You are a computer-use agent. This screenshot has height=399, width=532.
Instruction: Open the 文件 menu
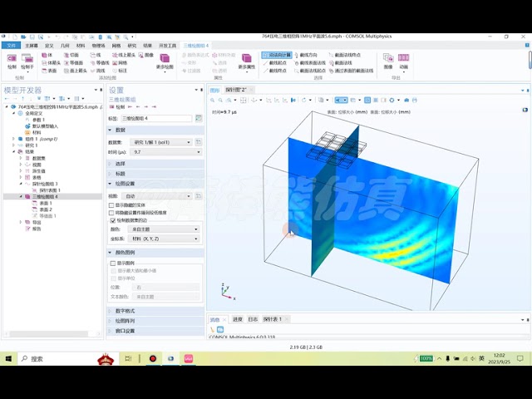[x=11, y=46]
